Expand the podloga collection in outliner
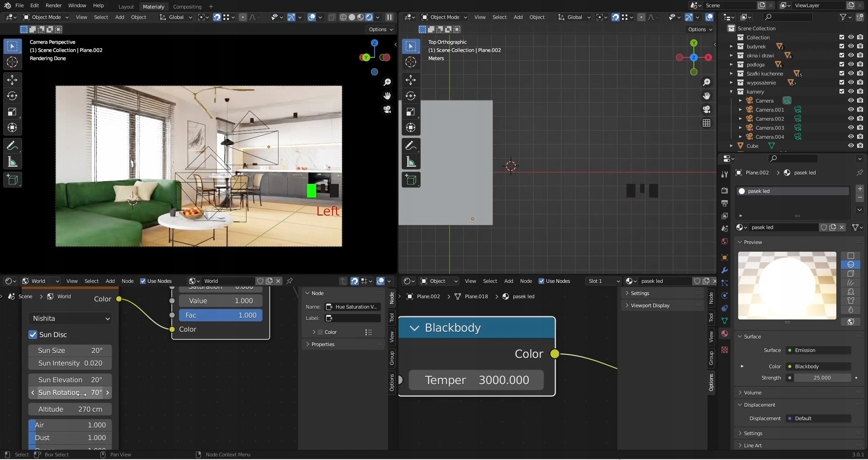The width and height of the screenshot is (868, 460). point(731,65)
